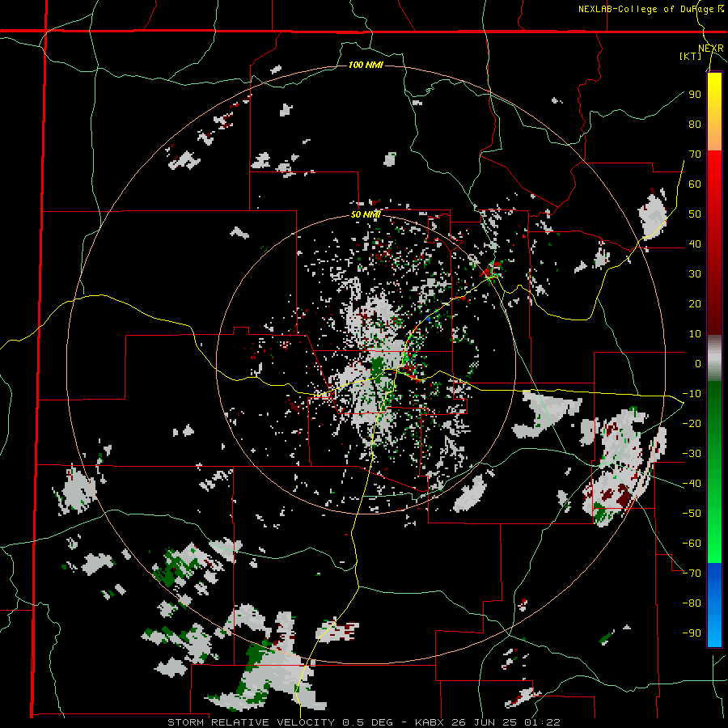Select "0.5 DEG" elevation text in the caption
Image resolution: width=728 pixels, height=728 pixels.
(x=368, y=722)
